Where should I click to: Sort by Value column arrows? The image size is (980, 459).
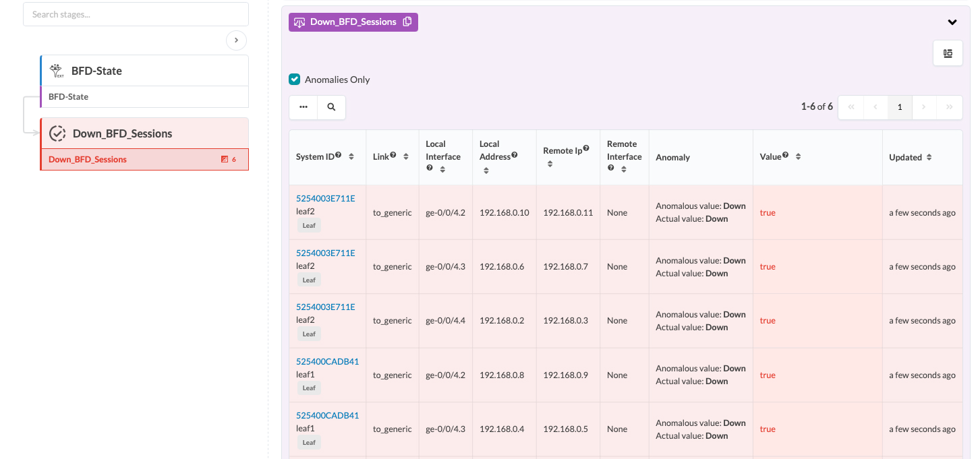click(798, 156)
